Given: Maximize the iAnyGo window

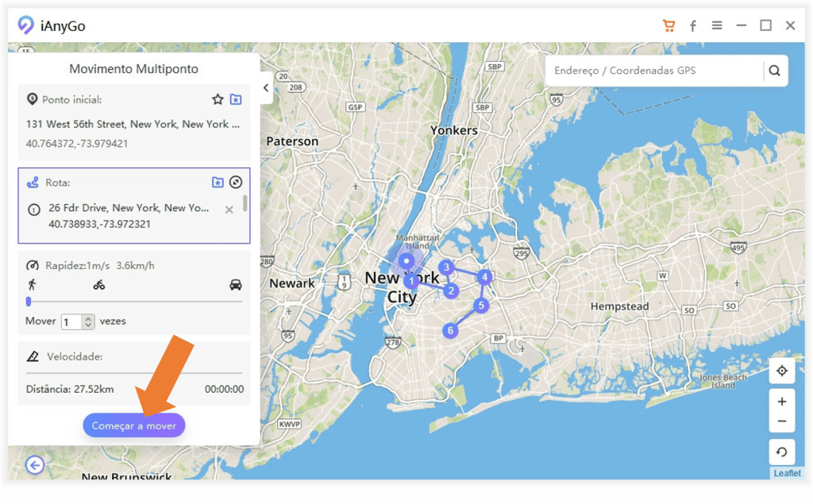Looking at the screenshot, I should coord(766,25).
